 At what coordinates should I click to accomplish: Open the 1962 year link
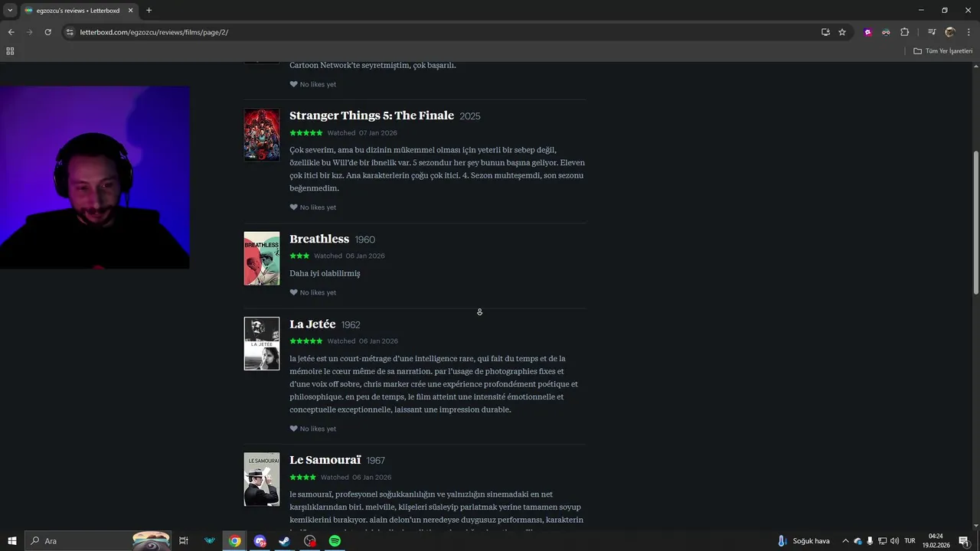coord(351,325)
